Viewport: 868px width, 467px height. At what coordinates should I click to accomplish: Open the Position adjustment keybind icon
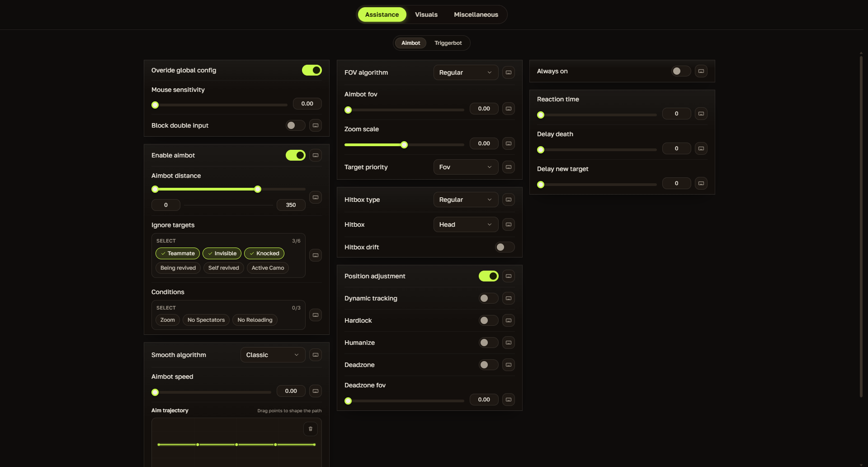(509, 276)
